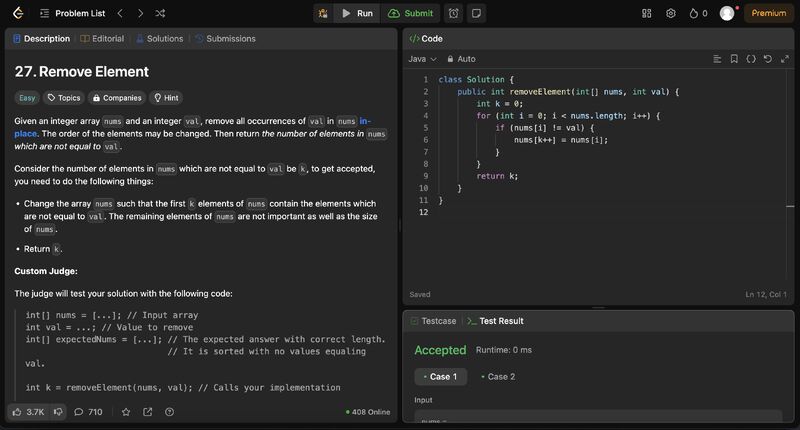Click the Easy difficulty tag
800x430 pixels.
click(x=28, y=98)
